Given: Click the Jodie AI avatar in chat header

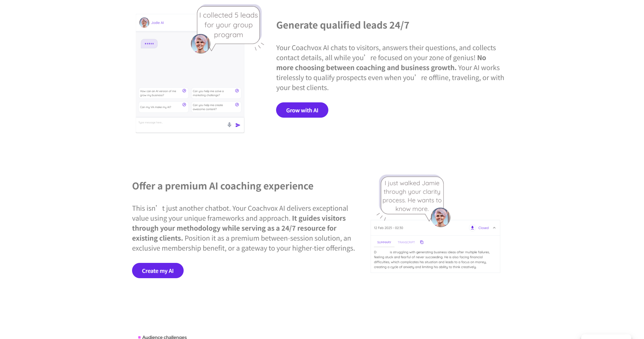Looking at the screenshot, I should coord(144,23).
